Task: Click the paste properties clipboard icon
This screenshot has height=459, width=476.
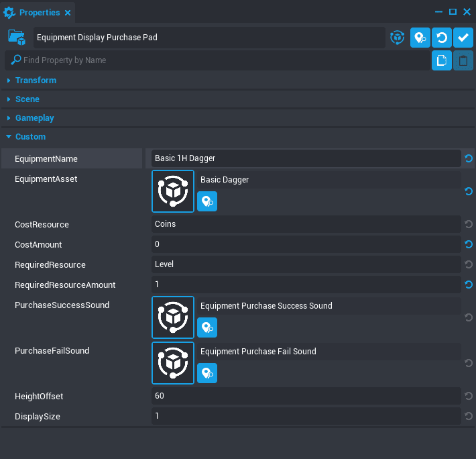Action: pos(463,60)
